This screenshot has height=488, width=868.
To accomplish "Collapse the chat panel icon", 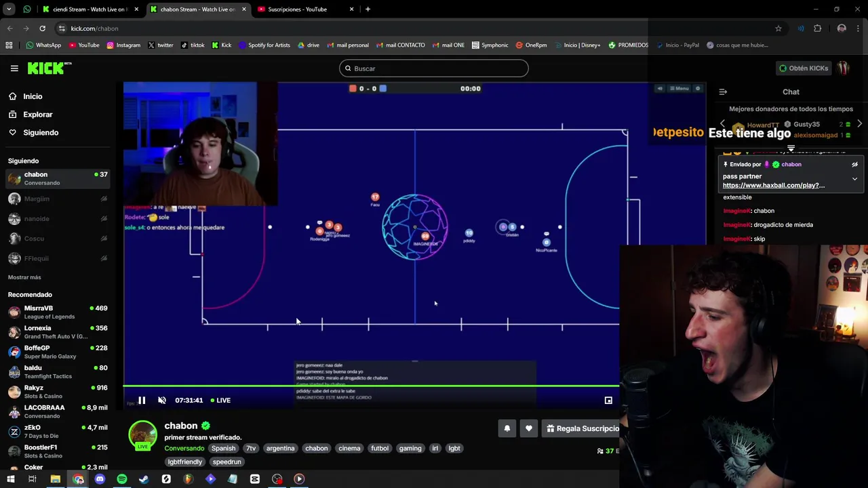I will tap(723, 91).
